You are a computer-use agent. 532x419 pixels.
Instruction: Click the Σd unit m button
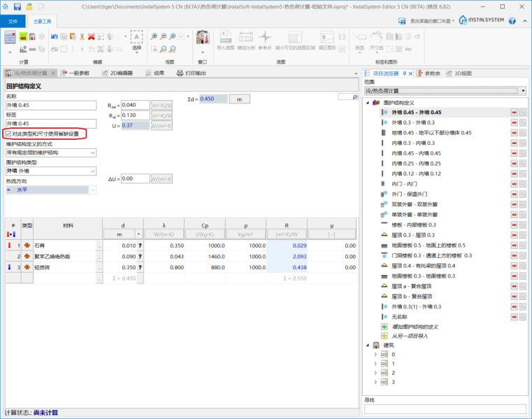pyautogui.click(x=240, y=99)
